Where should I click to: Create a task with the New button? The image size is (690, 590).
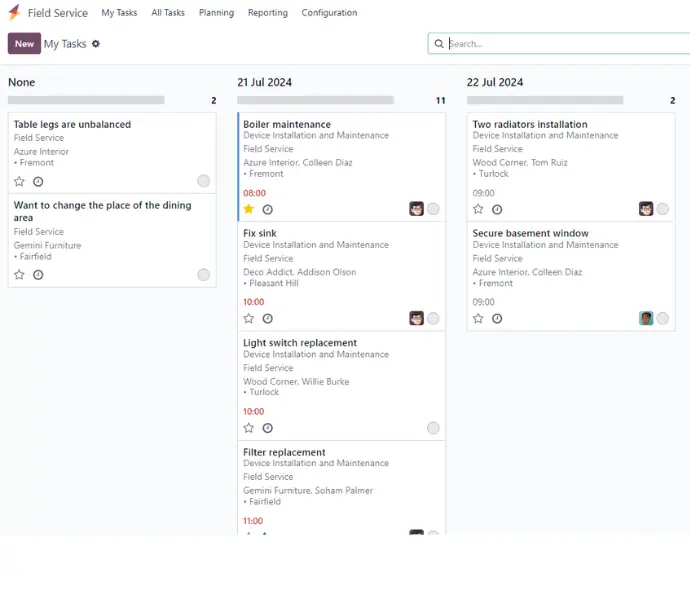[x=24, y=44]
